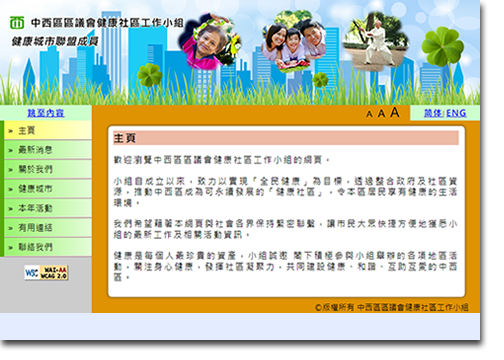Click the welcome sentence starting 歡迎瀏覽
Image resolution: width=504 pixels, height=360 pixels.
pos(222,160)
